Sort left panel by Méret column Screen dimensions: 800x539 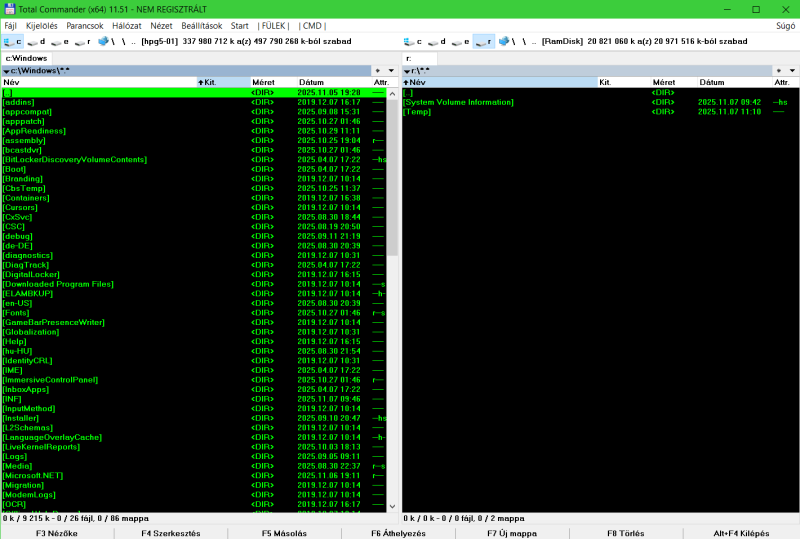point(273,82)
